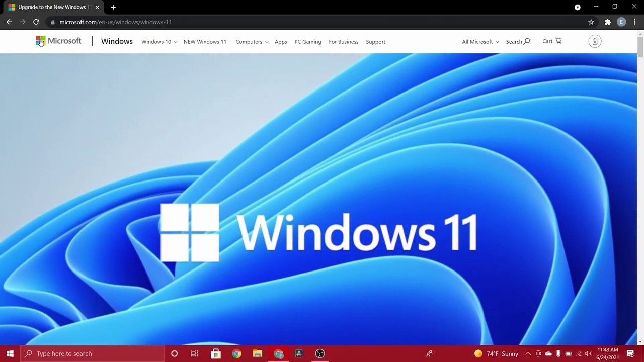Screen dimensions: 644x362
Task: Open a new tab with the plus button
Action: click(113, 7)
